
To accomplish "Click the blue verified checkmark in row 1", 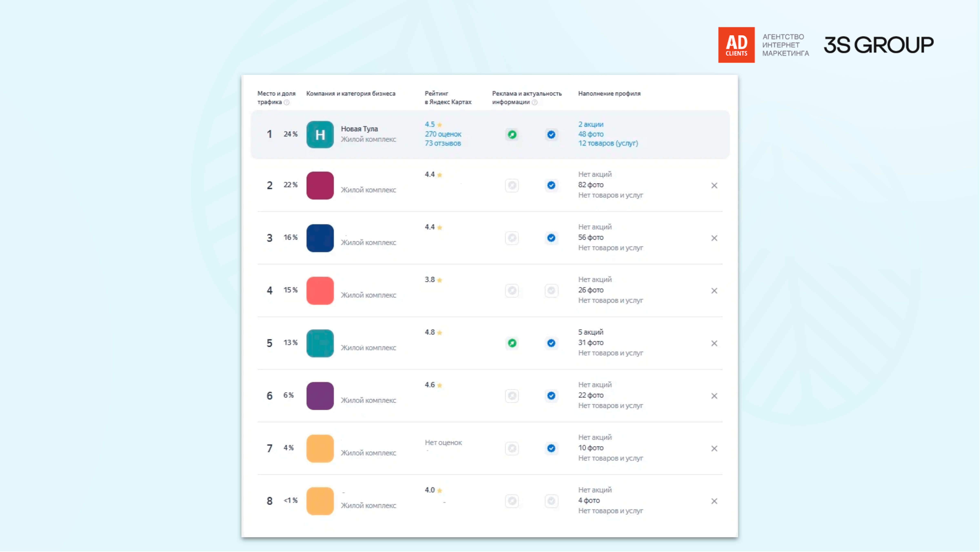I will [x=551, y=134].
